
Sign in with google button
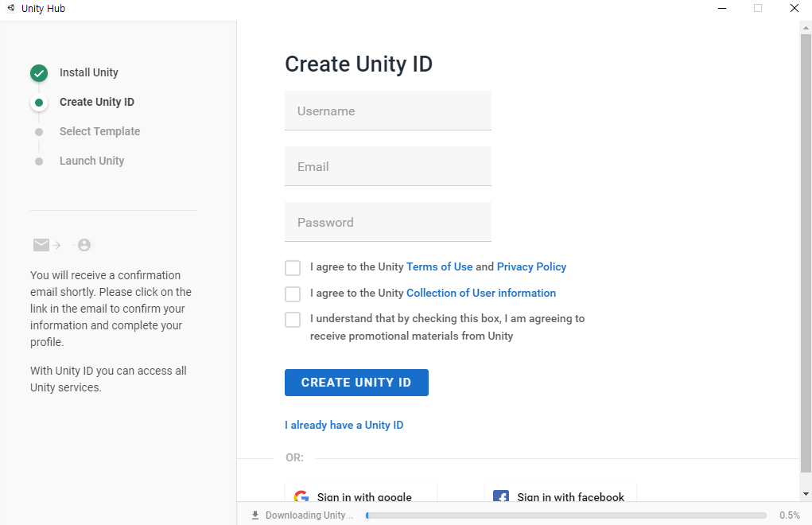[361, 492]
